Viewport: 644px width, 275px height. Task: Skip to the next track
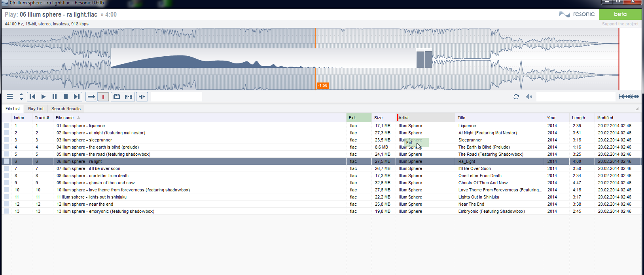tap(77, 97)
